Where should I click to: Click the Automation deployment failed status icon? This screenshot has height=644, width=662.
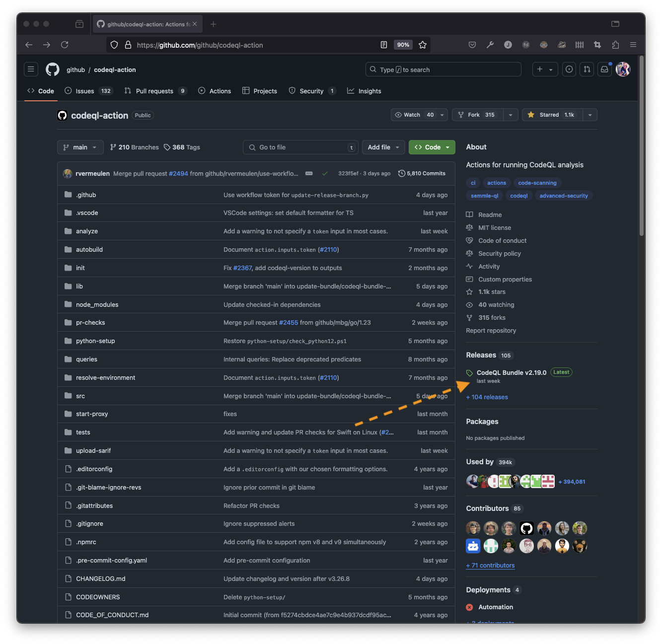coord(469,607)
